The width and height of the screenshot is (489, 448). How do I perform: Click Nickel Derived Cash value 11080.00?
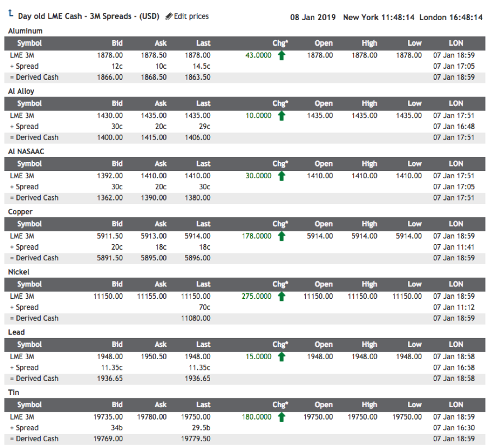(x=195, y=318)
